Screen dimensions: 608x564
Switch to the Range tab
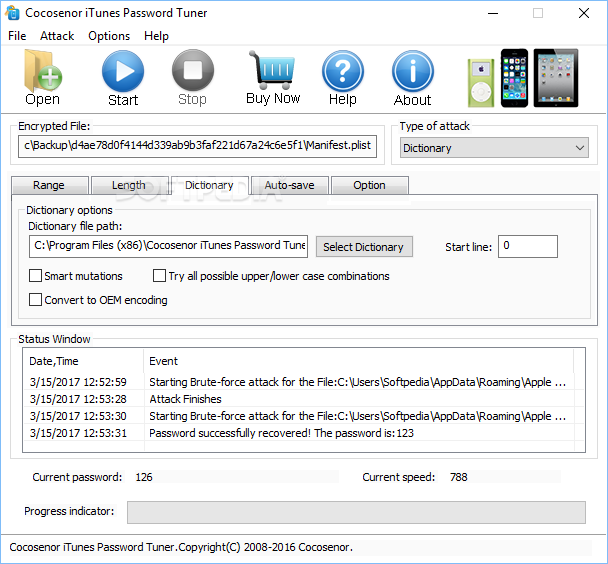pyautogui.click(x=49, y=185)
